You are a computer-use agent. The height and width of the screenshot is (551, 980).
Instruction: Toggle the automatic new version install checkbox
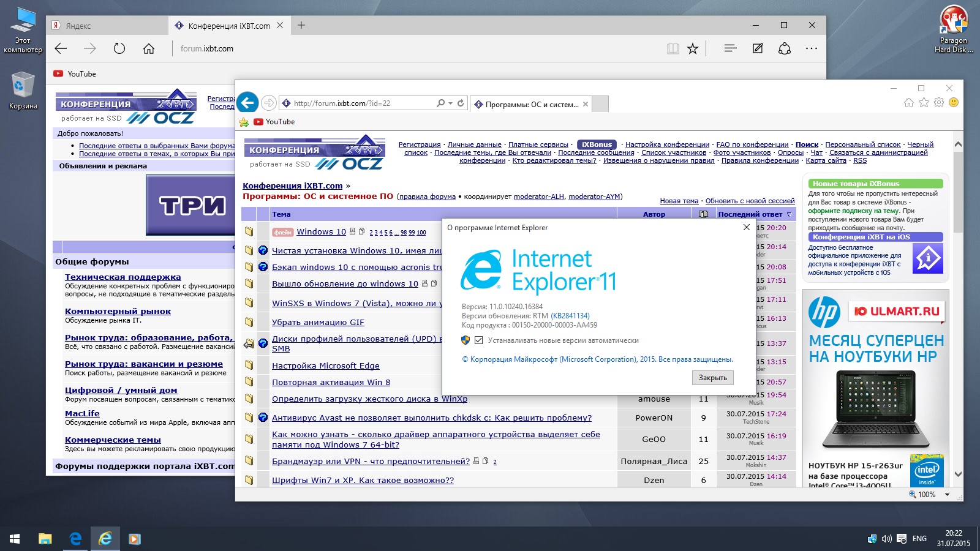[x=479, y=340]
